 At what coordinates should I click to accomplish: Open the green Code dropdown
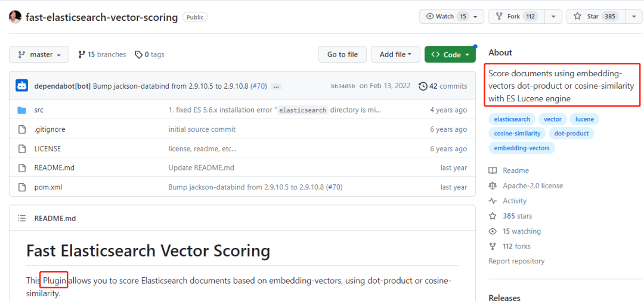point(450,54)
